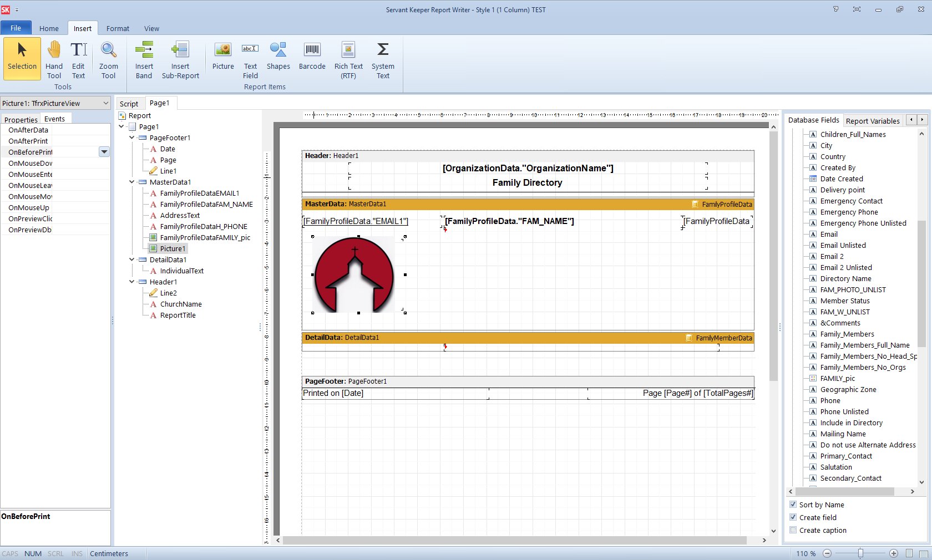Enable the Create caption checkbox
The width and height of the screenshot is (932, 560).
[793, 530]
